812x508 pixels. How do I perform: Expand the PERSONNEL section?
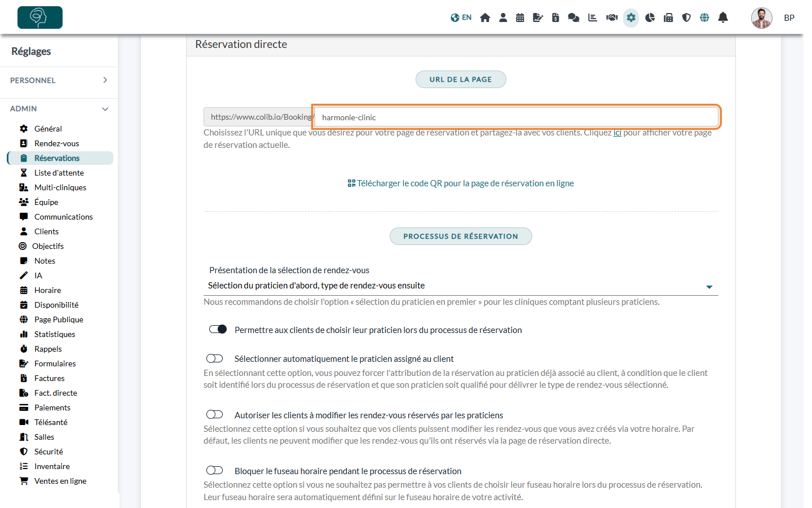59,80
